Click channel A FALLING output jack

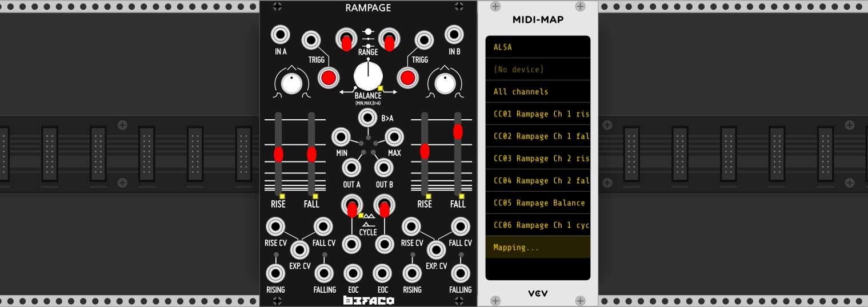pos(324,273)
